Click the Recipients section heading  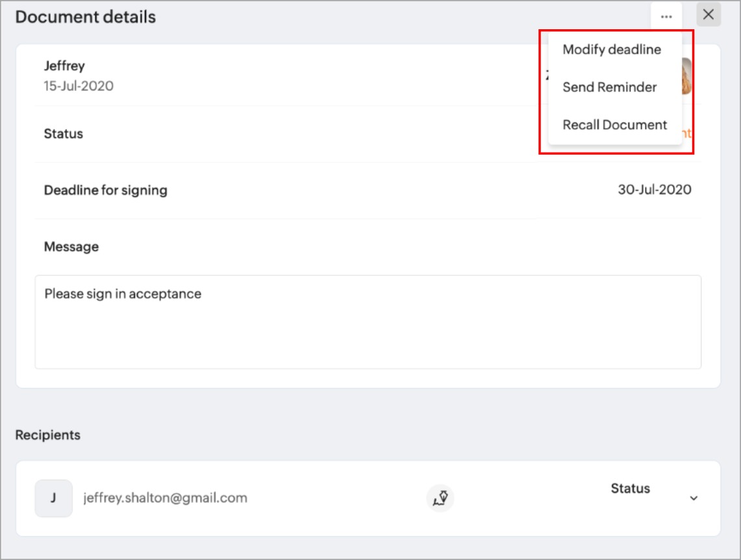tap(48, 435)
